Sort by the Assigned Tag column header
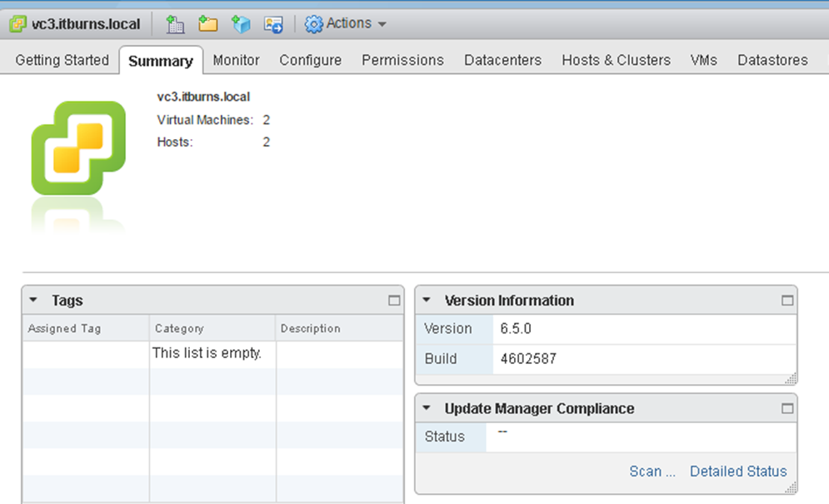 [86, 328]
